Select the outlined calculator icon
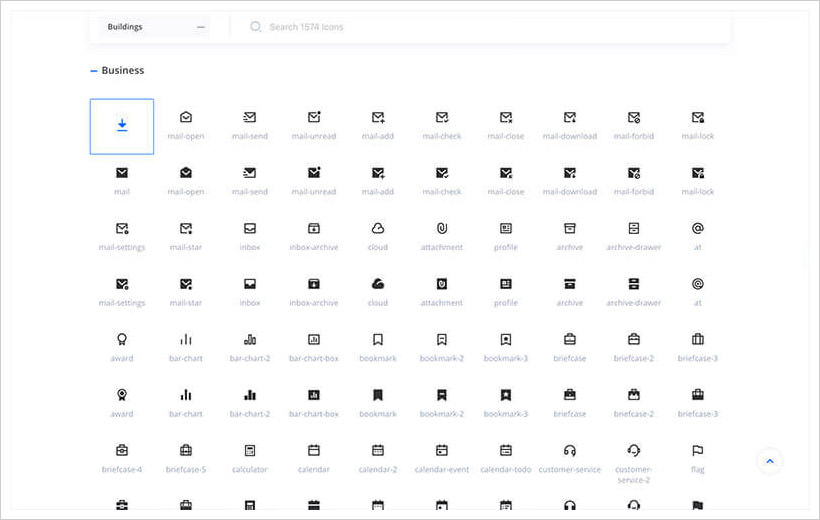This screenshot has height=520, width=820. point(250,450)
